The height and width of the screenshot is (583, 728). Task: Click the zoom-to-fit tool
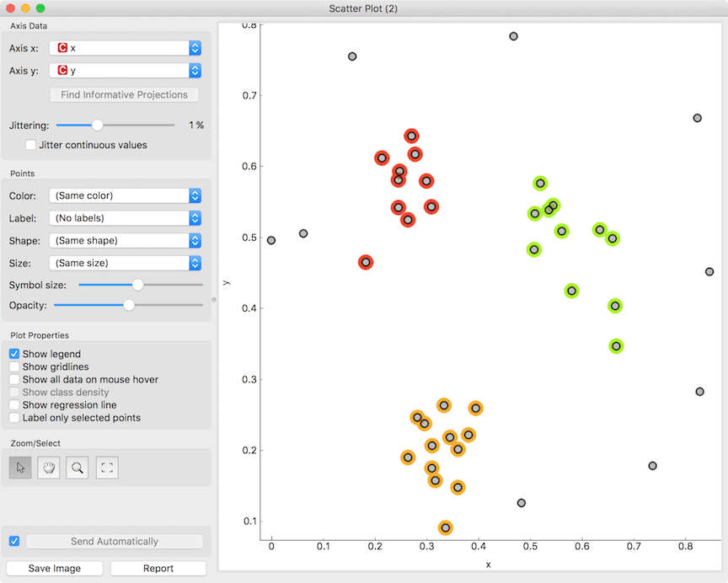[105, 468]
